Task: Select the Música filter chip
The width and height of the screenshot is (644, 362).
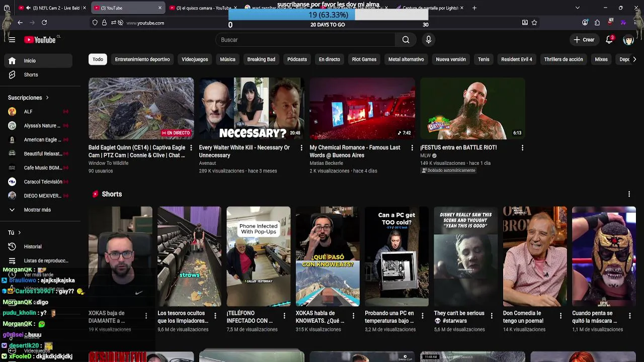Action: pyautogui.click(x=227, y=59)
